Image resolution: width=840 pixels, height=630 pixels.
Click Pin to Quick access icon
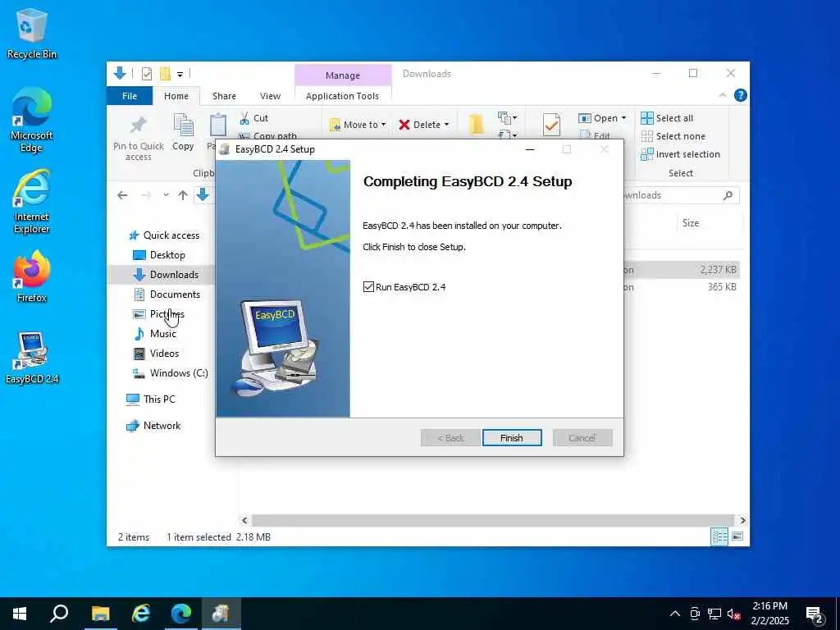(x=138, y=126)
